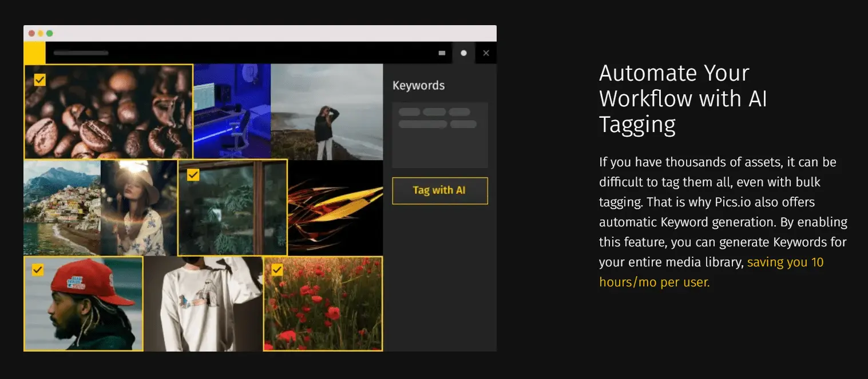Click the gray loading bar in address field
This screenshot has height=379, width=868.
tap(81, 53)
